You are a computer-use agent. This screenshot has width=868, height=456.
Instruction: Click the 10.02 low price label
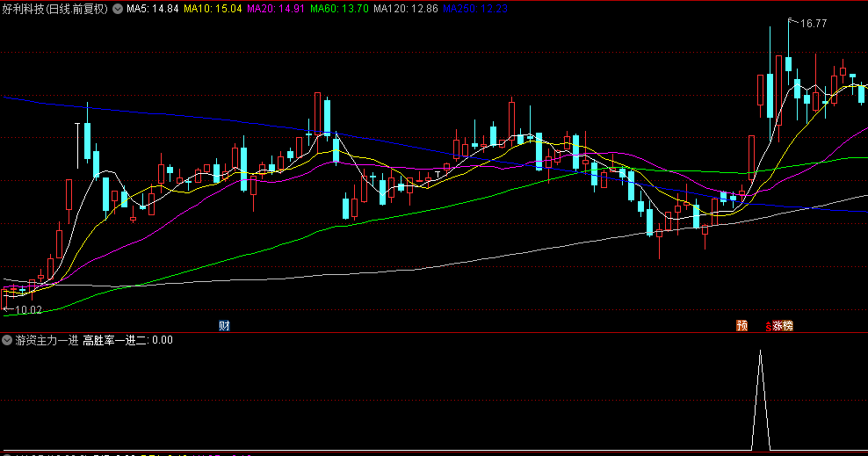(28, 310)
